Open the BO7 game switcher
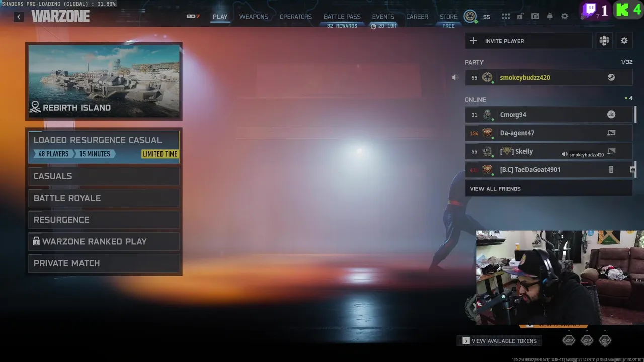Screen dimensions: 644x362 pyautogui.click(x=193, y=17)
